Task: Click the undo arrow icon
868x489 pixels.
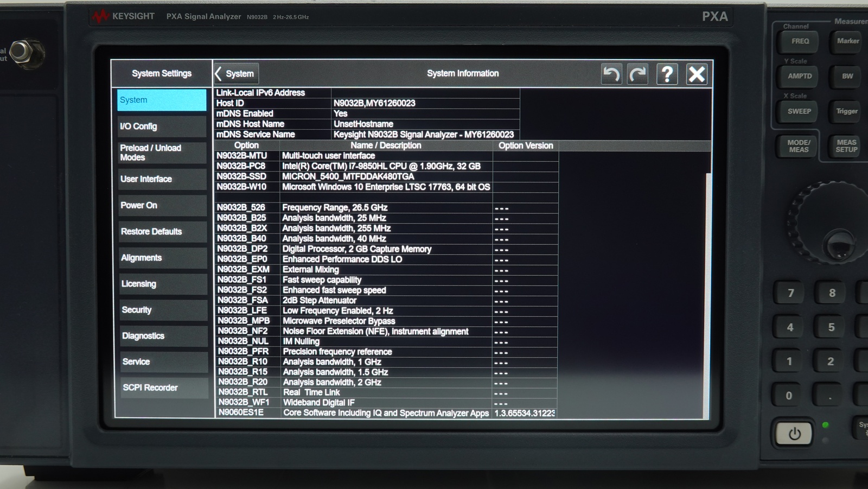Action: coord(611,74)
